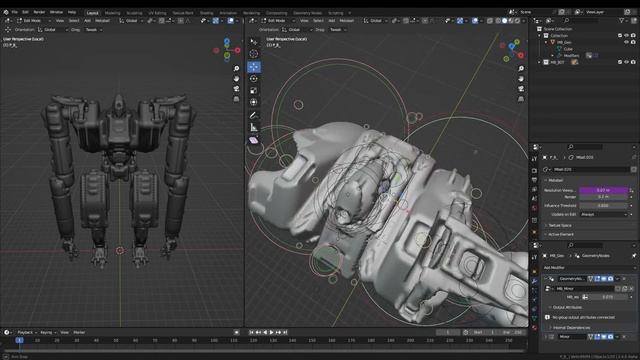640x360 pixels.
Task: Open the Render tab in upper properties editor
Action: coord(535,171)
